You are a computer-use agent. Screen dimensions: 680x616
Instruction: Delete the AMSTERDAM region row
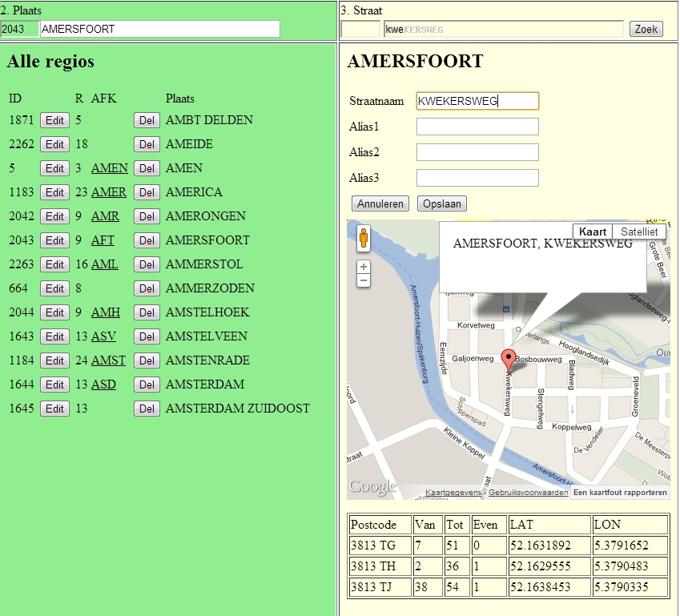pyautogui.click(x=146, y=384)
